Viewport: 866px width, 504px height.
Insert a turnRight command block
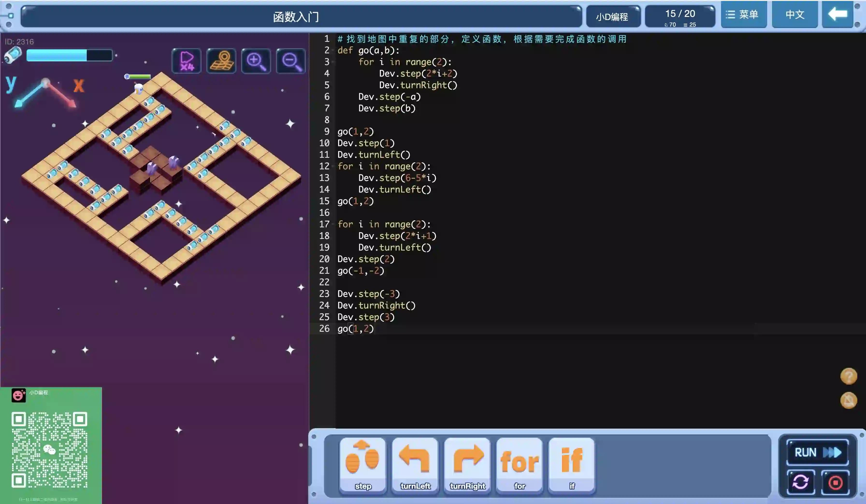(467, 465)
